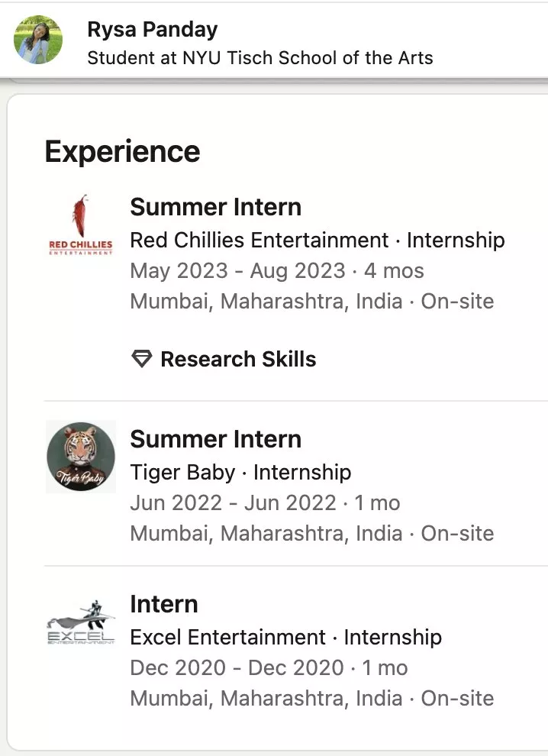The width and height of the screenshot is (548, 756).
Task: Click the Rysa Panday name heading
Action: pos(153,30)
